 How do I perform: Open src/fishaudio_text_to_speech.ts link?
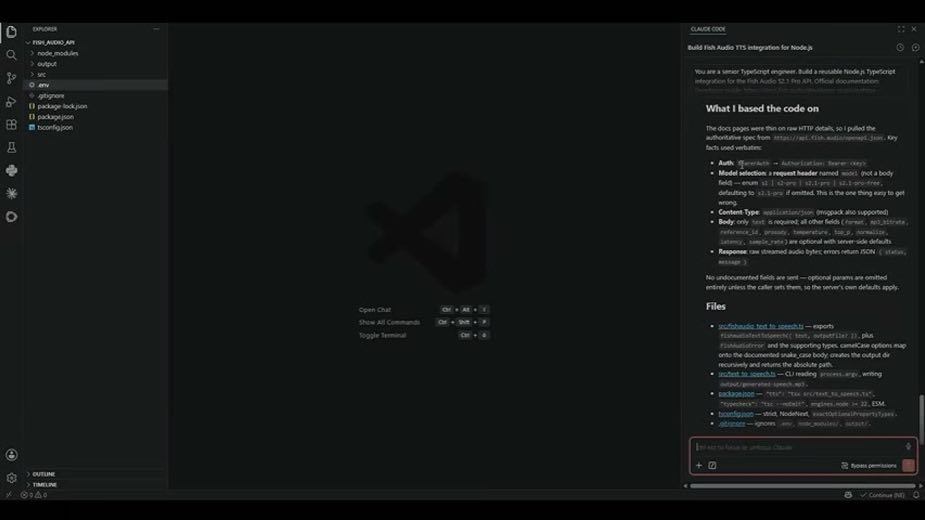pos(760,326)
